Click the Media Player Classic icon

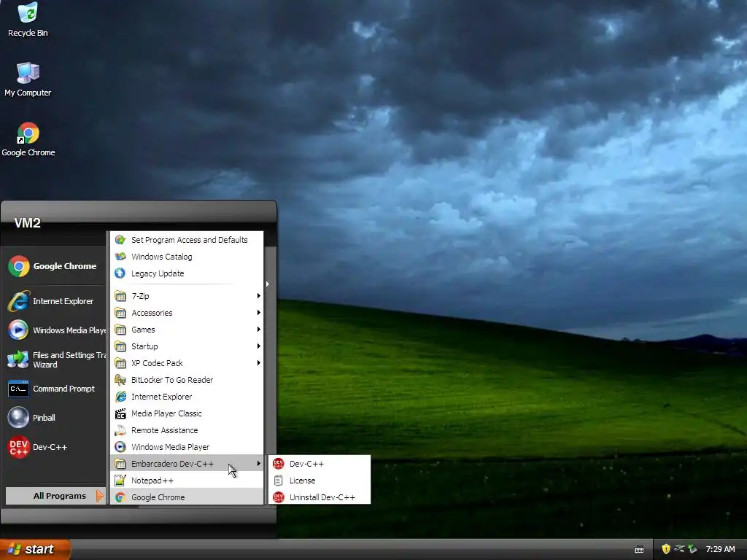(120, 413)
